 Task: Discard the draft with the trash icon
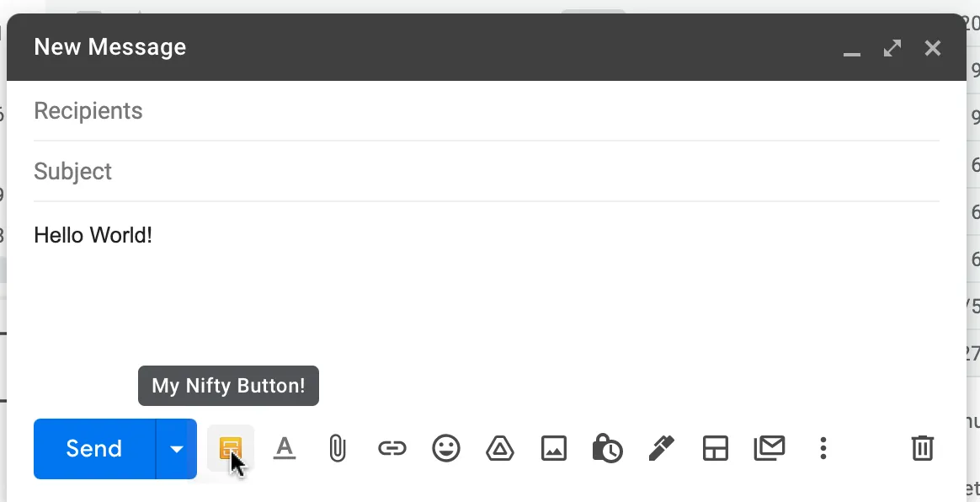(x=923, y=448)
